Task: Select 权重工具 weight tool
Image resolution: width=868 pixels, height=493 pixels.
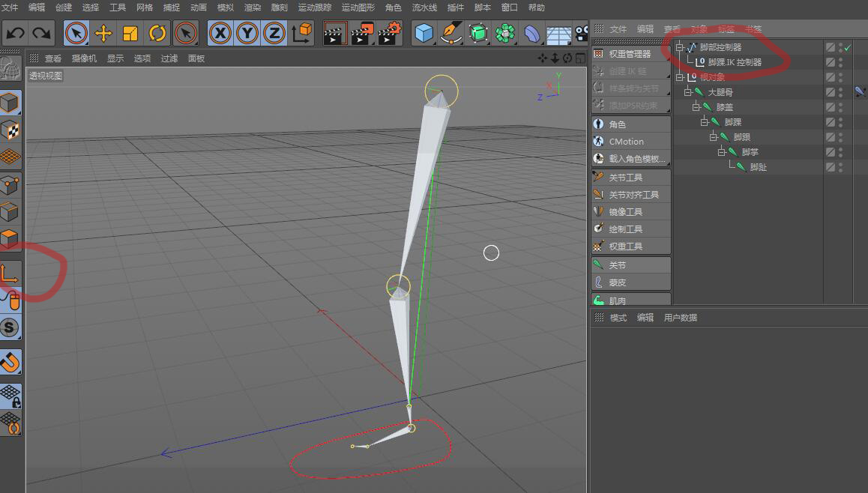Action: [630, 246]
